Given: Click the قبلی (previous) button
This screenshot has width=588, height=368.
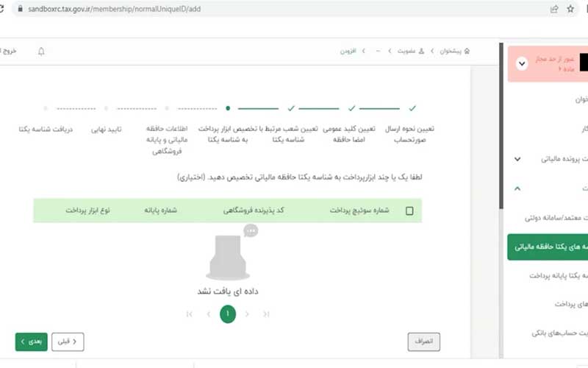Looking at the screenshot, I should [x=67, y=342].
